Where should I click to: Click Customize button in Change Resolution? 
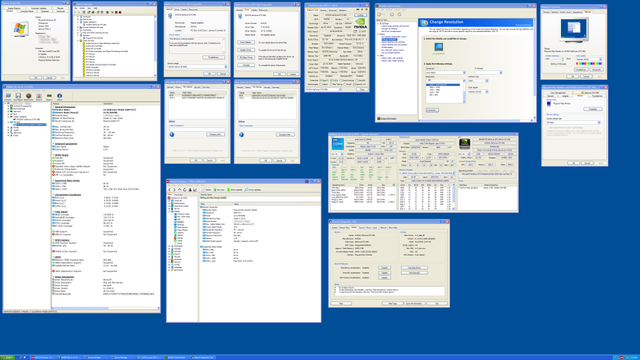tap(432, 110)
